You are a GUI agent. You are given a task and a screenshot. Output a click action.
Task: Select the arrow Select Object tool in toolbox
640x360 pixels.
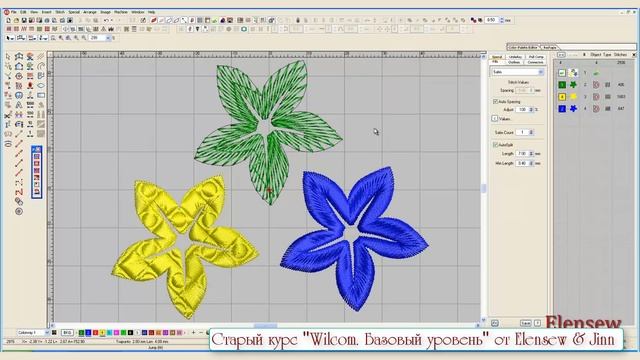point(8,56)
